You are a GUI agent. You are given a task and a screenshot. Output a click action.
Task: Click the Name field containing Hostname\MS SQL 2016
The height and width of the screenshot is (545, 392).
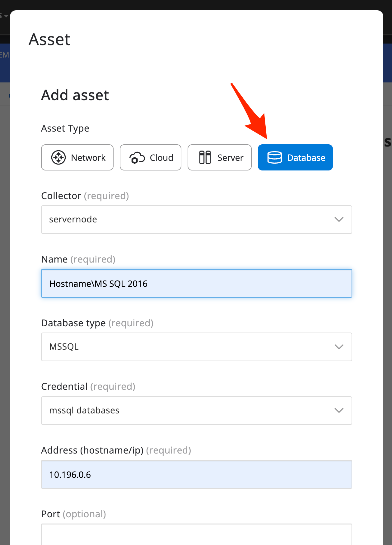click(197, 283)
